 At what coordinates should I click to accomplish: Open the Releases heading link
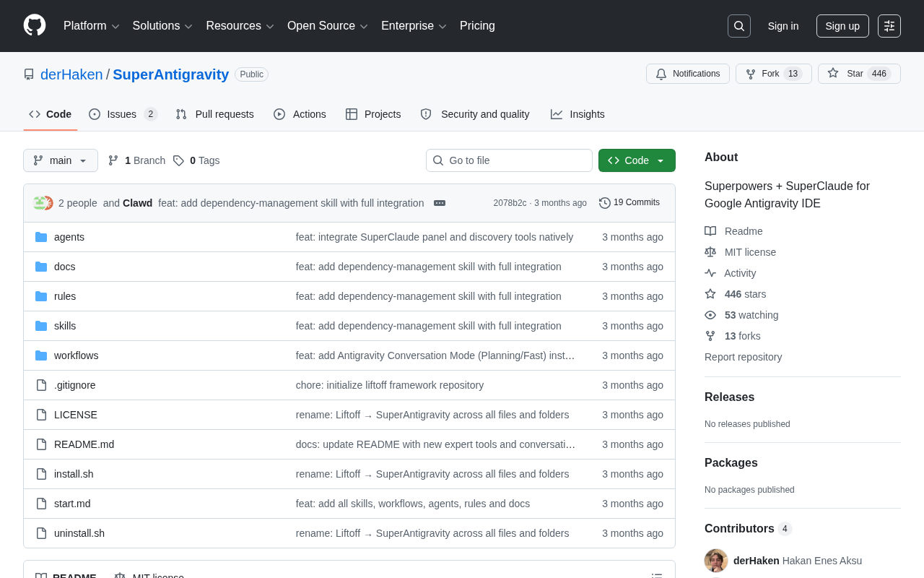point(729,397)
